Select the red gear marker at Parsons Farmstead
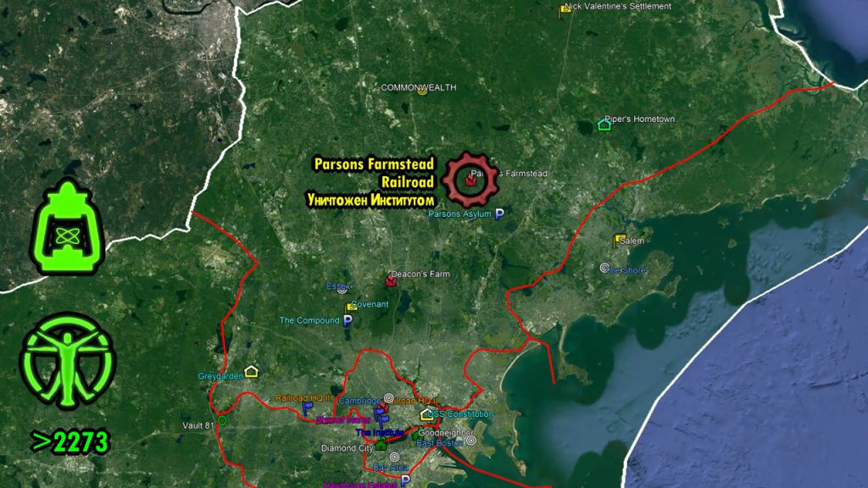This screenshot has height=488, width=868. (470, 180)
